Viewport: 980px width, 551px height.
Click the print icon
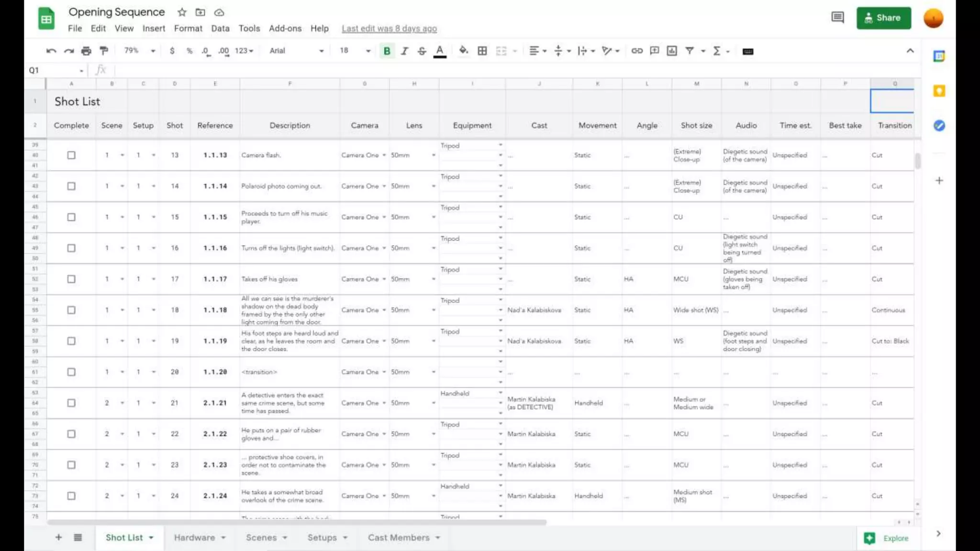point(86,51)
